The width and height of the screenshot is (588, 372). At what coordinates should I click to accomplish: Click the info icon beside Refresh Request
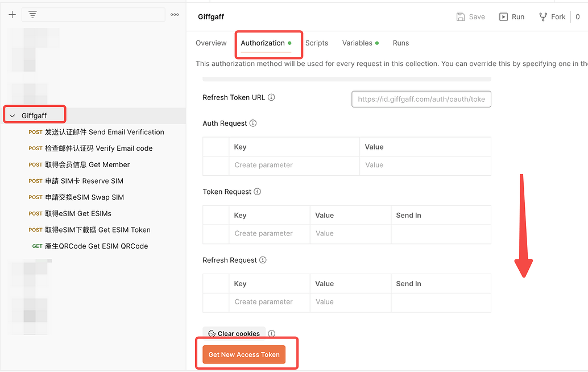pos(263,260)
